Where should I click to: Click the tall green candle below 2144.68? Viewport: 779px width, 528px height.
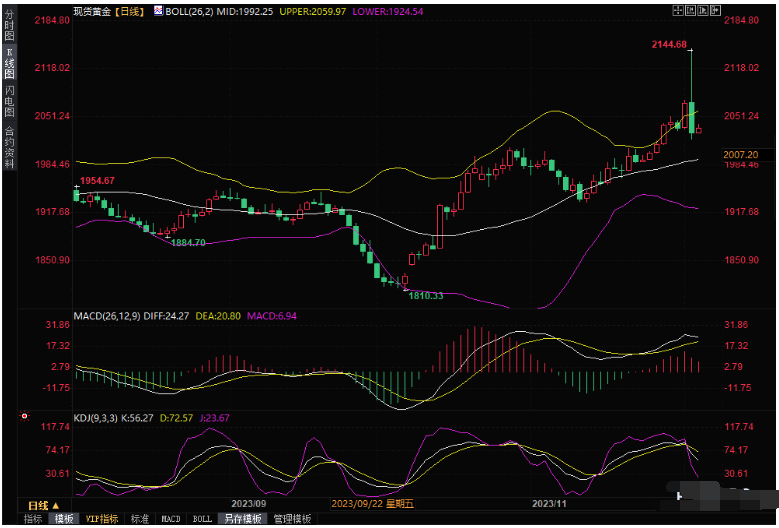[x=692, y=117]
